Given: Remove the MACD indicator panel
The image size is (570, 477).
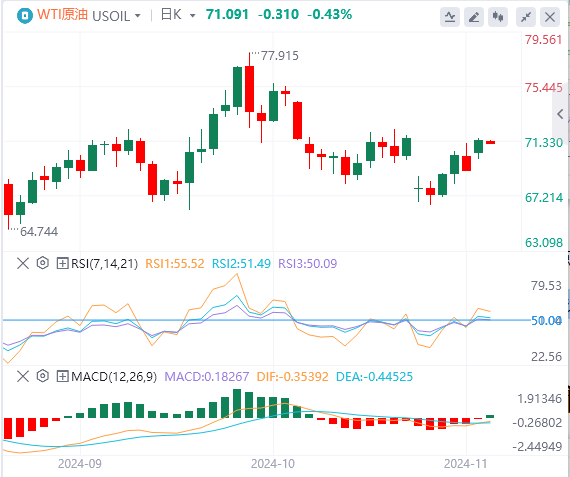Looking at the screenshot, I should tap(23, 376).
